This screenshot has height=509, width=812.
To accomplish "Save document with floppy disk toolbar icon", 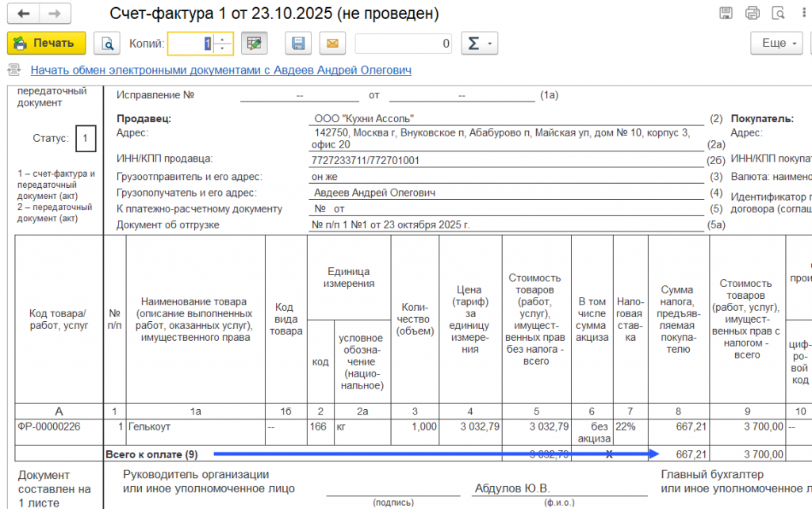I will coord(298,44).
